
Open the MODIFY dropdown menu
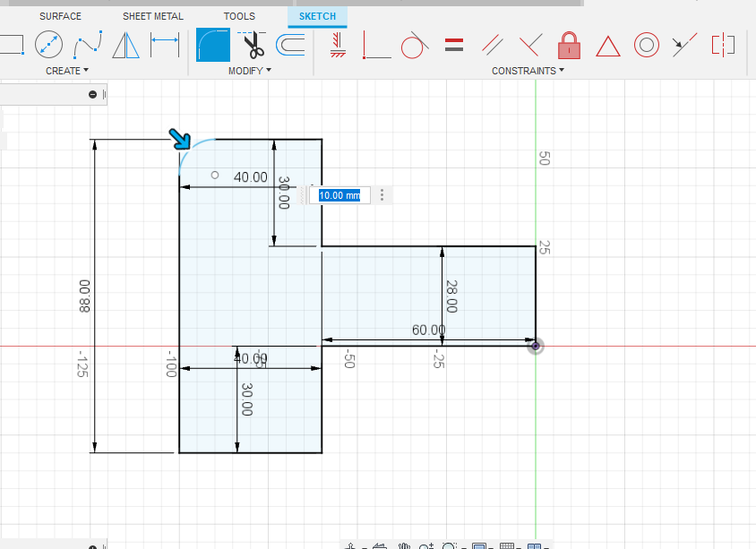click(x=250, y=71)
